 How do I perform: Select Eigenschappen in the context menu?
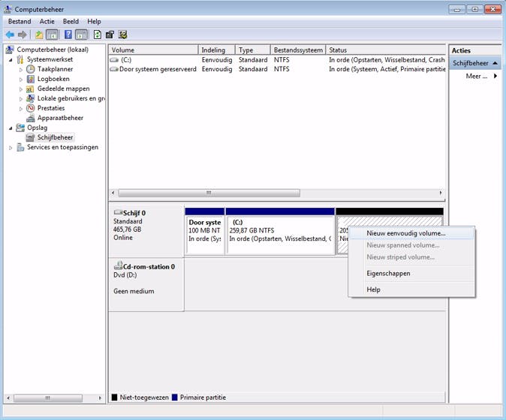tap(388, 274)
